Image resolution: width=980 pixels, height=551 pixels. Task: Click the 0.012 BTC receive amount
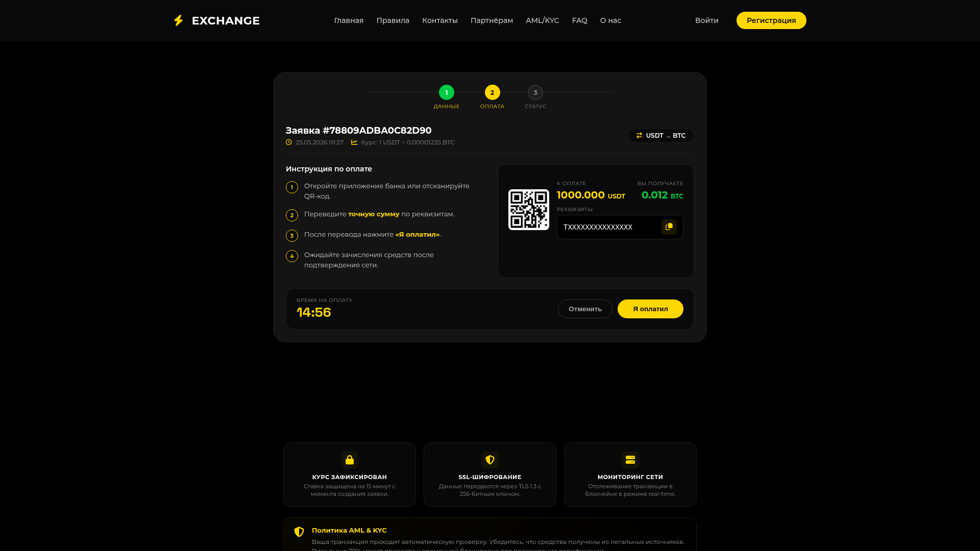pos(663,195)
